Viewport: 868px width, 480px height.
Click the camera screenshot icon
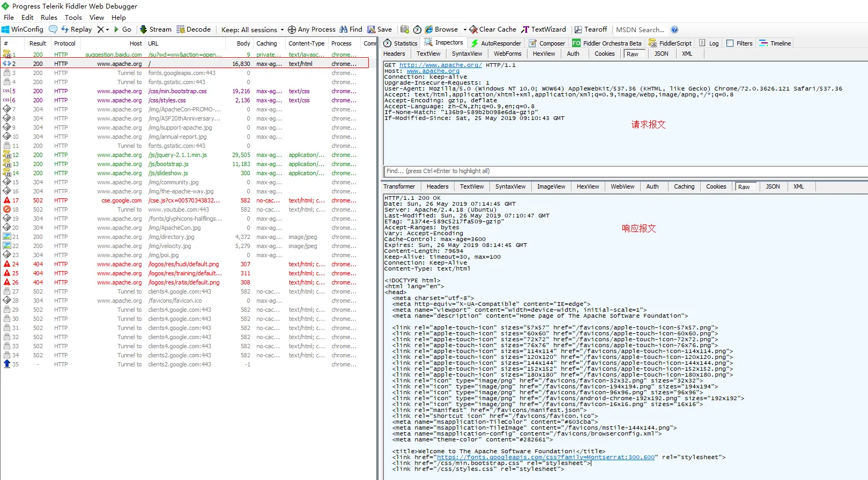coord(405,29)
